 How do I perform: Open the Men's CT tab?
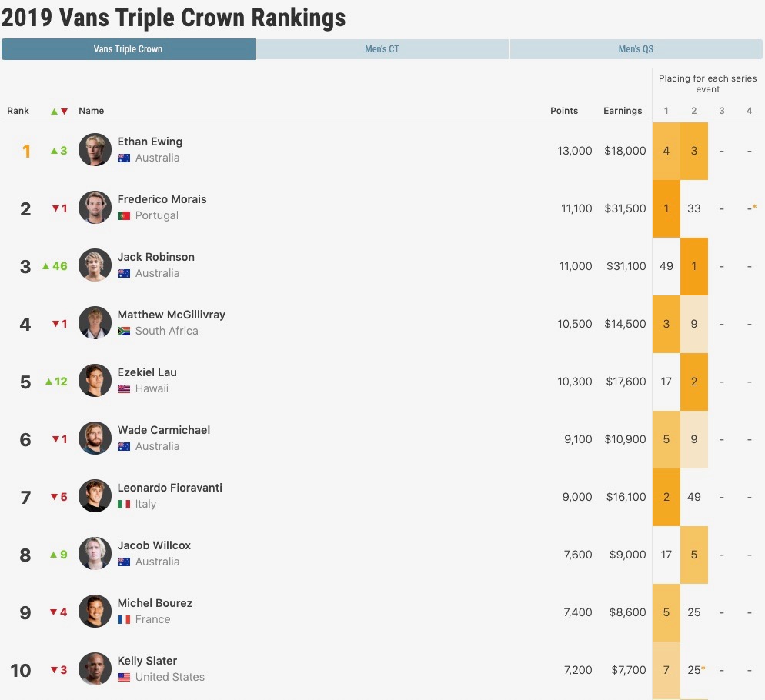382,49
